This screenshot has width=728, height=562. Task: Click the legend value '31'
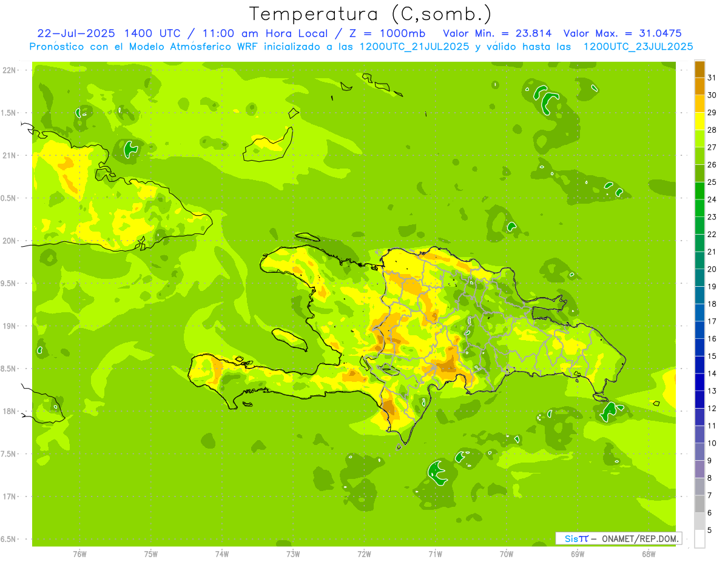coord(712,77)
